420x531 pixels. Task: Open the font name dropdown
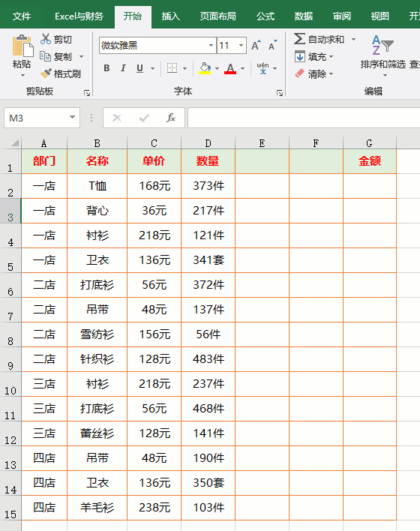[211, 46]
